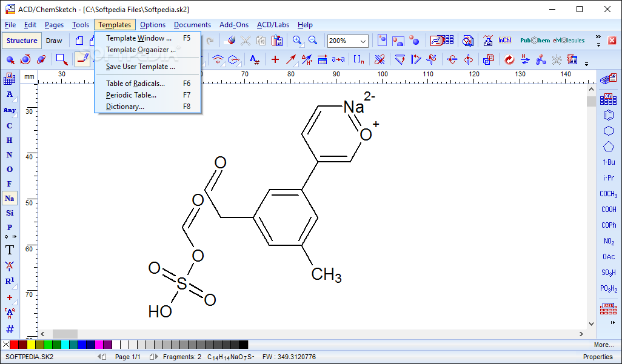Click the COOH radical button
The height and width of the screenshot is (364, 622).
click(x=609, y=210)
